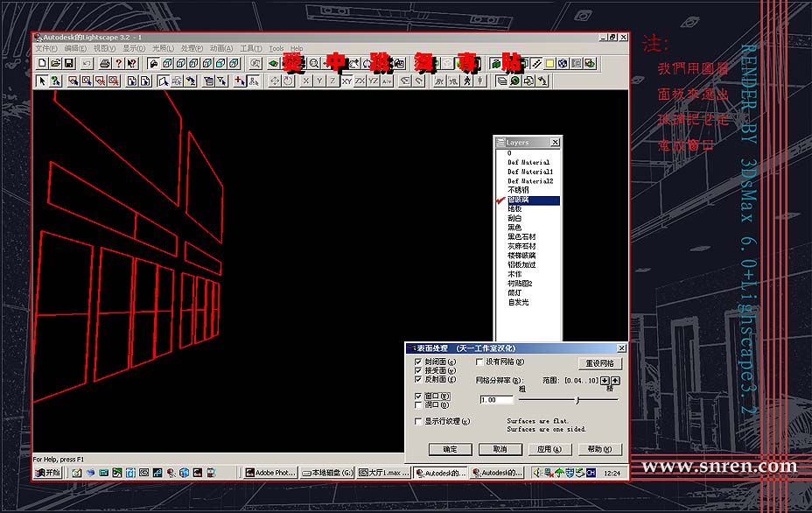Select the 筒灯 layer in Layers list
812x513 pixels.
pyautogui.click(x=514, y=292)
